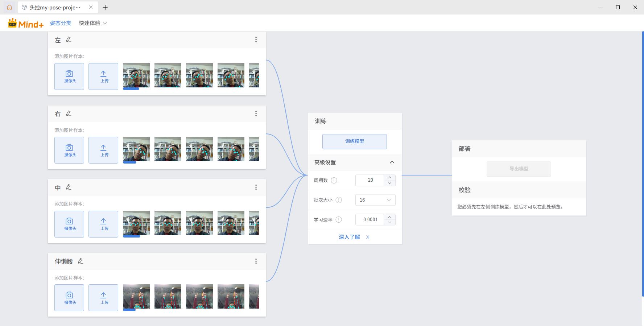Click the 伸懒腰 samples horizontal scrollbar
Image resolution: width=644 pixels, height=326 pixels.
pyautogui.click(x=129, y=310)
